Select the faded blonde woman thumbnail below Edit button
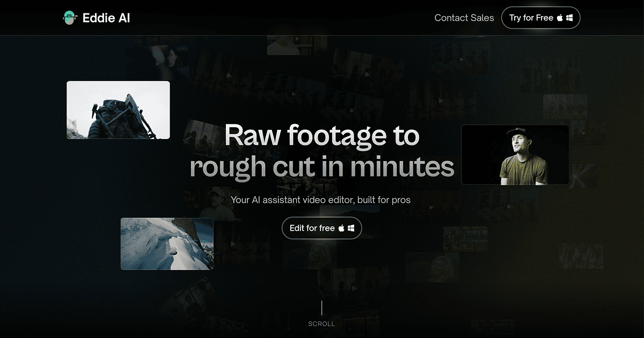644x338 pixels. coord(433,267)
